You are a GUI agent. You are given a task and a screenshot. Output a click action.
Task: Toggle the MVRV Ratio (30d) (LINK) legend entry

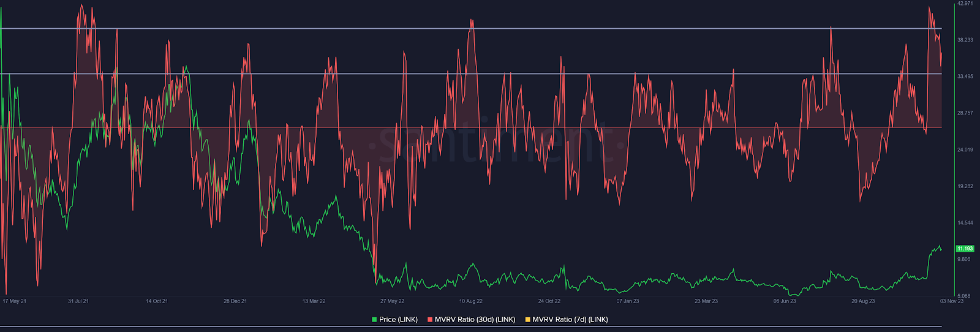click(x=471, y=319)
